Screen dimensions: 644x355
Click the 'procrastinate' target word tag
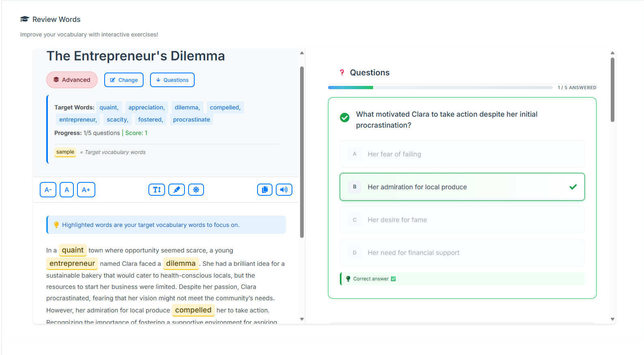point(191,120)
